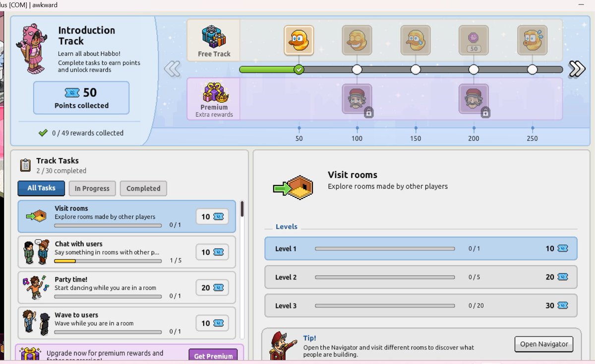The height and width of the screenshot is (364, 595).
Task: Click the Wave to users avatars icon
Action: (x=37, y=323)
